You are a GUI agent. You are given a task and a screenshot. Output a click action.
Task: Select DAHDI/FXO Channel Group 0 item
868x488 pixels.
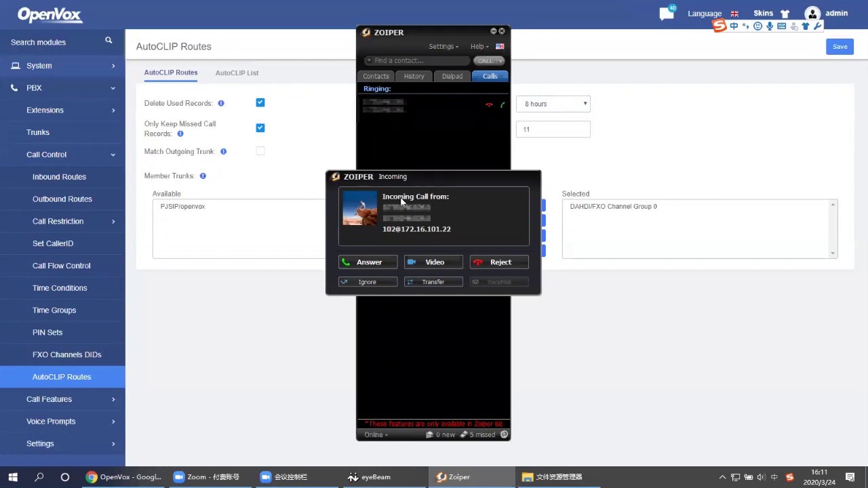click(613, 207)
